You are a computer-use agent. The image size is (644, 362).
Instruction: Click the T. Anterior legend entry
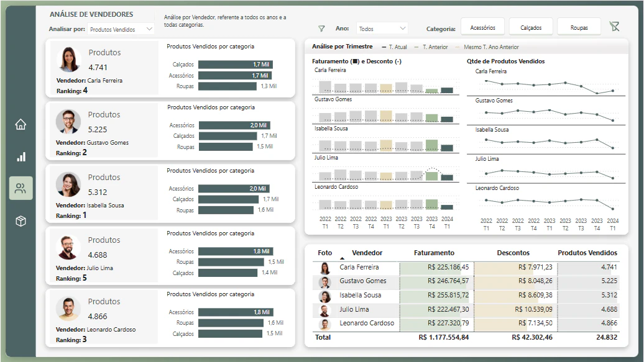click(x=431, y=47)
